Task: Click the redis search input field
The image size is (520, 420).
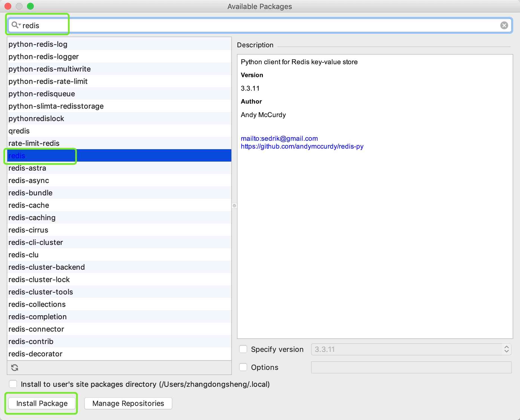Action: click(x=253, y=25)
